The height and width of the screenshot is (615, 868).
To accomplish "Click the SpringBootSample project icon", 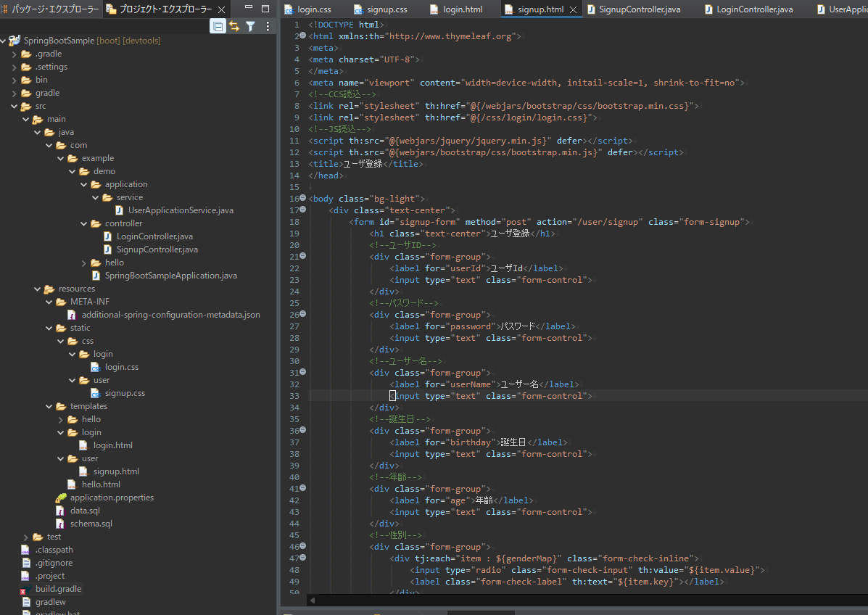I will (x=14, y=41).
